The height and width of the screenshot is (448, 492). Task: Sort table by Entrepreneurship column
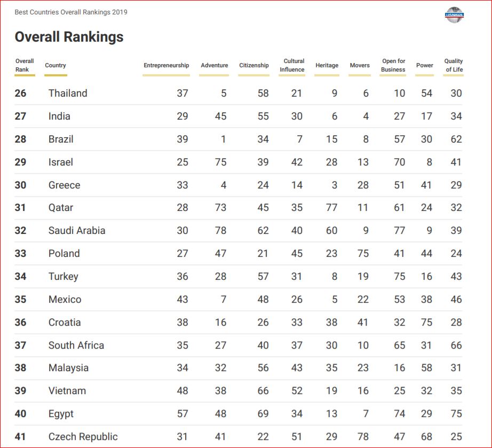[x=166, y=65]
